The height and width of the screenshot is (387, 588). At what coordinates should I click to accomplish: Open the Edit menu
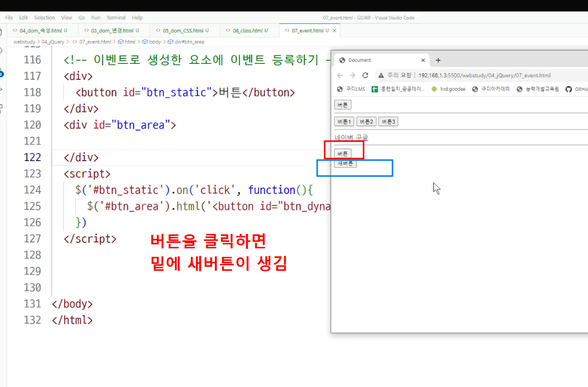[23, 17]
